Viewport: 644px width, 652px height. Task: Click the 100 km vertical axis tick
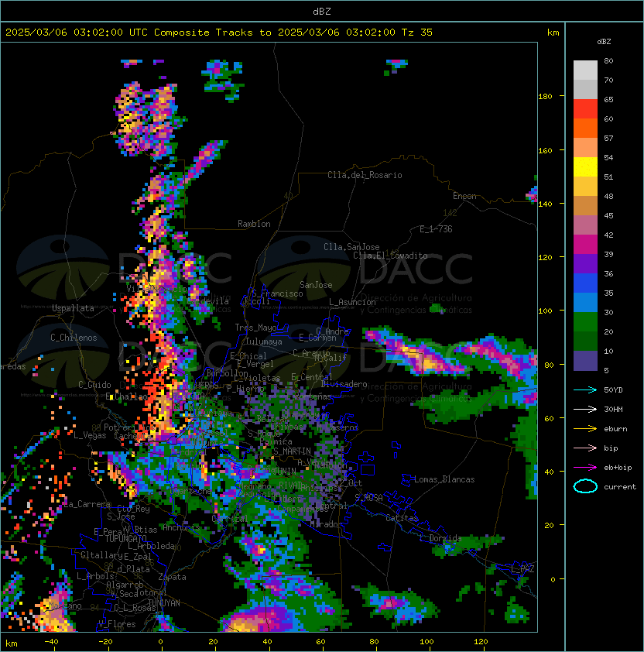[545, 311]
